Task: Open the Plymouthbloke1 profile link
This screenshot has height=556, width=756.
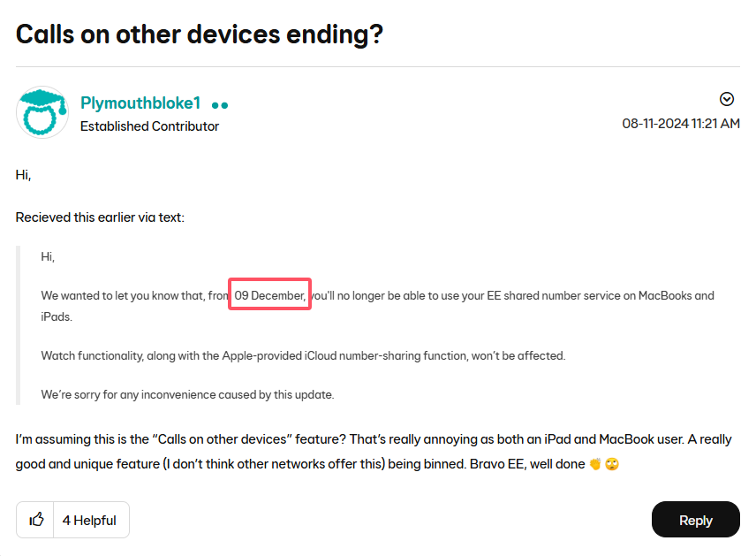Action: [140, 103]
